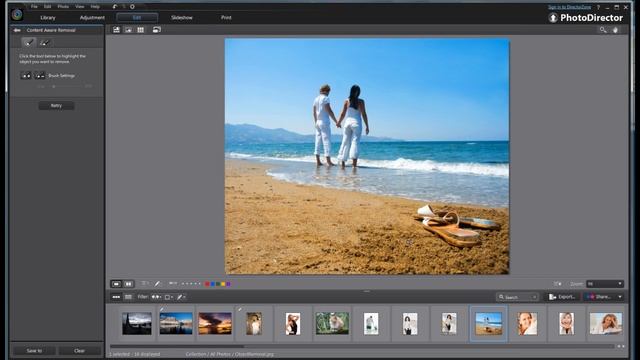
Task: Click the question mark help icon
Action: click(x=598, y=7)
